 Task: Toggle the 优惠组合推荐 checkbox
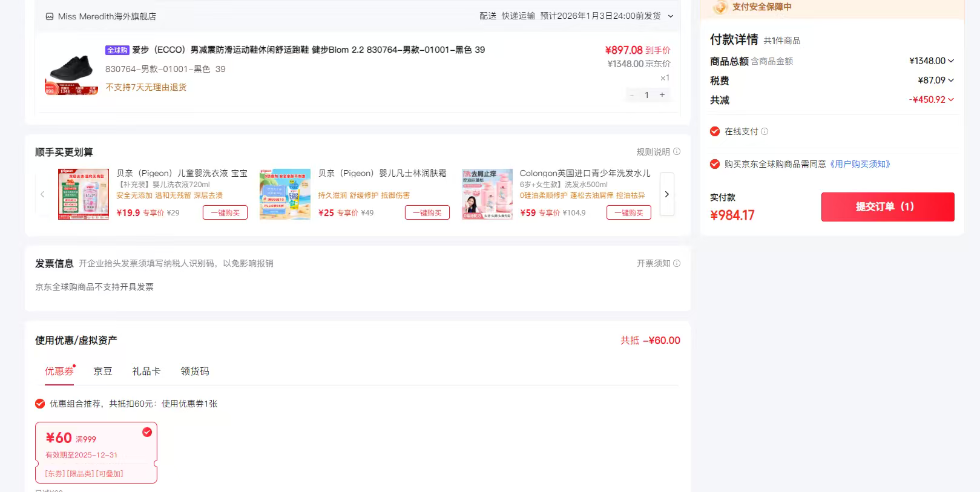click(40, 404)
